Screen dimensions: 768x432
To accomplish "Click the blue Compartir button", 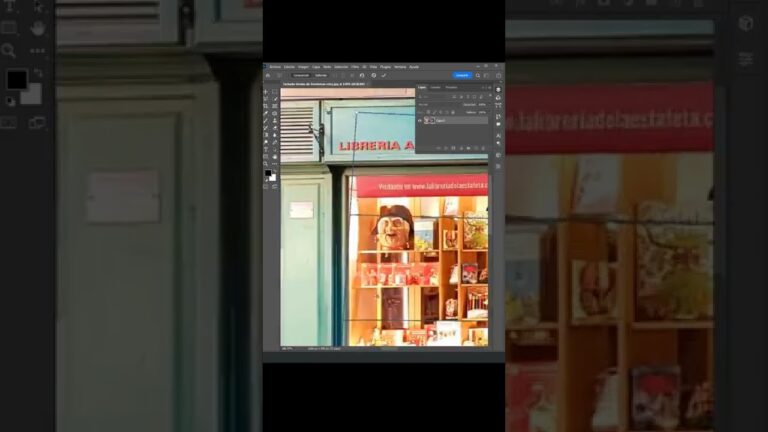I will coord(462,75).
